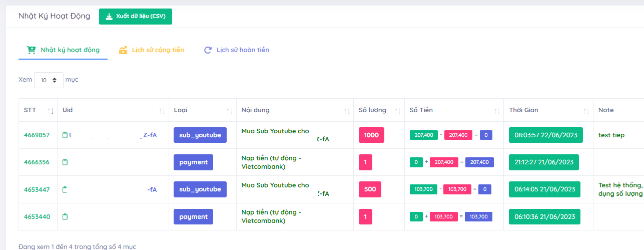This screenshot has width=644, height=250.
Task: Copy UID of row 4653440
Action: coord(65,217)
